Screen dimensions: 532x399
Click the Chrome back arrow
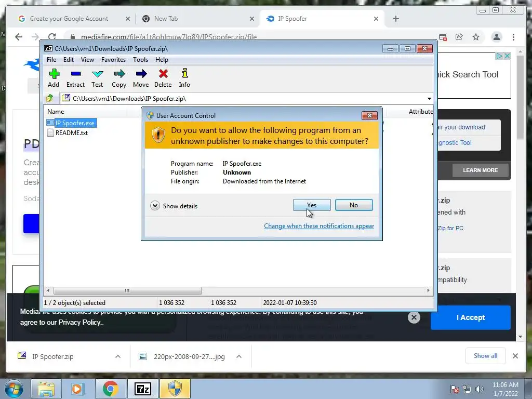pos(19,37)
